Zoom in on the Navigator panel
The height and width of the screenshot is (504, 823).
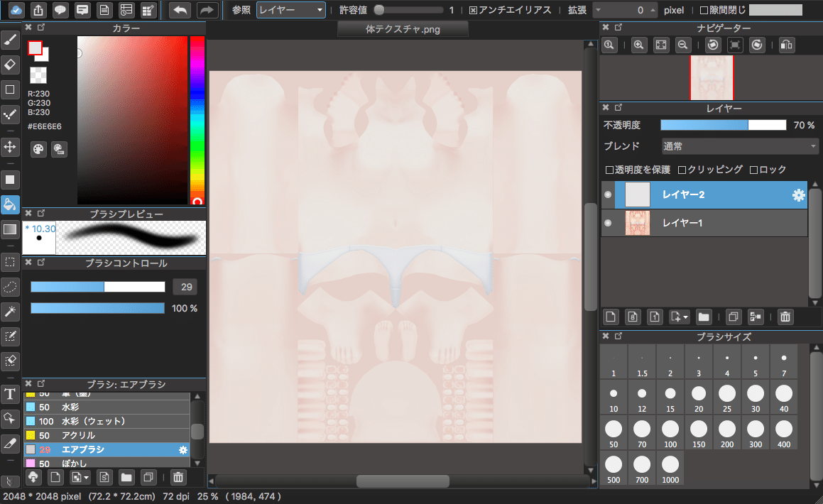639,45
